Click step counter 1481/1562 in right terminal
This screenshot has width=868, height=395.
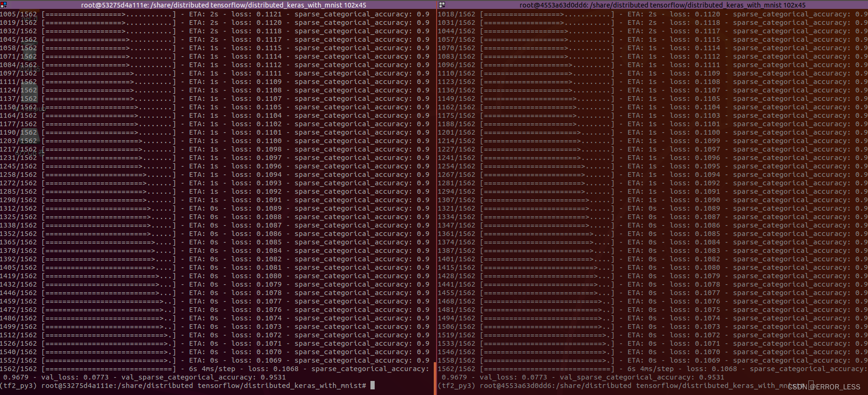[456, 310]
